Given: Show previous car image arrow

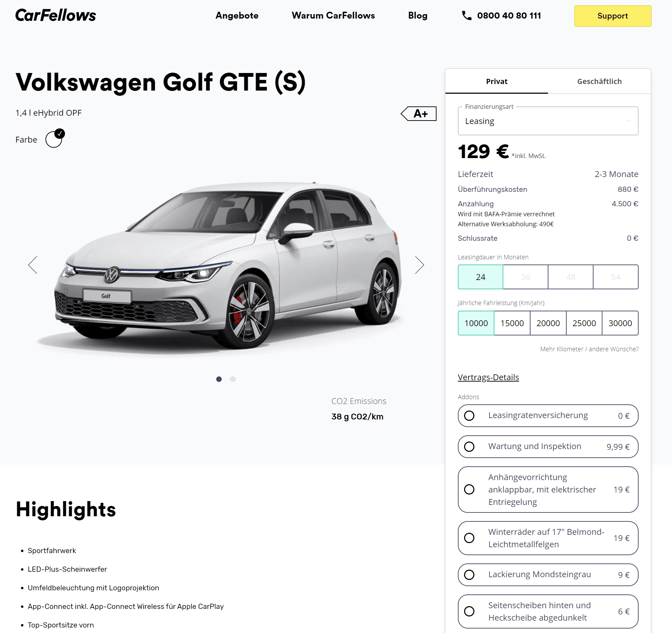Looking at the screenshot, I should point(33,265).
